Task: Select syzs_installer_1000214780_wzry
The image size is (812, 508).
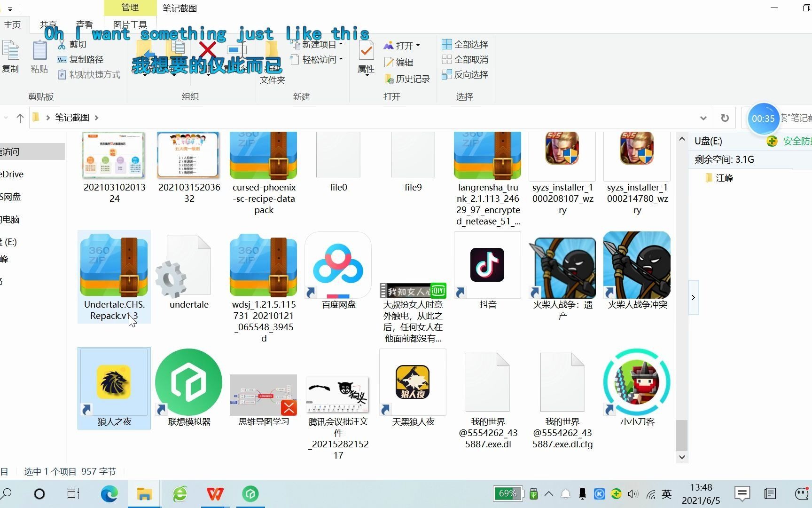Action: point(637,173)
